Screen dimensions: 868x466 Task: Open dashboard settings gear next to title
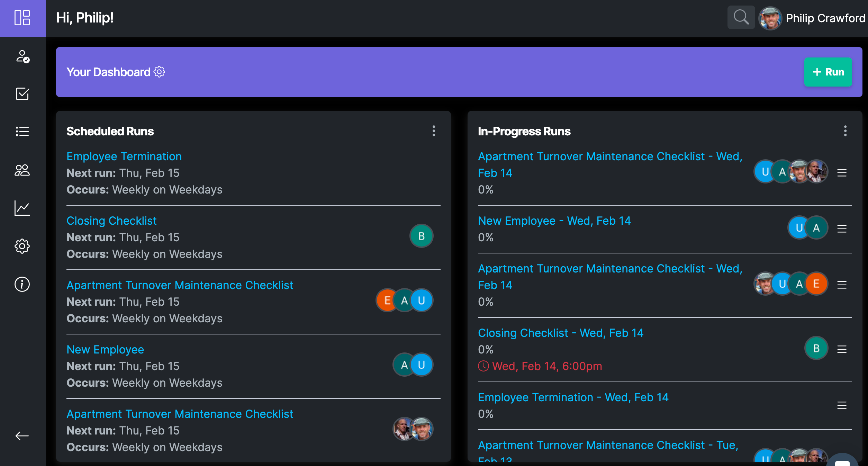(x=159, y=72)
